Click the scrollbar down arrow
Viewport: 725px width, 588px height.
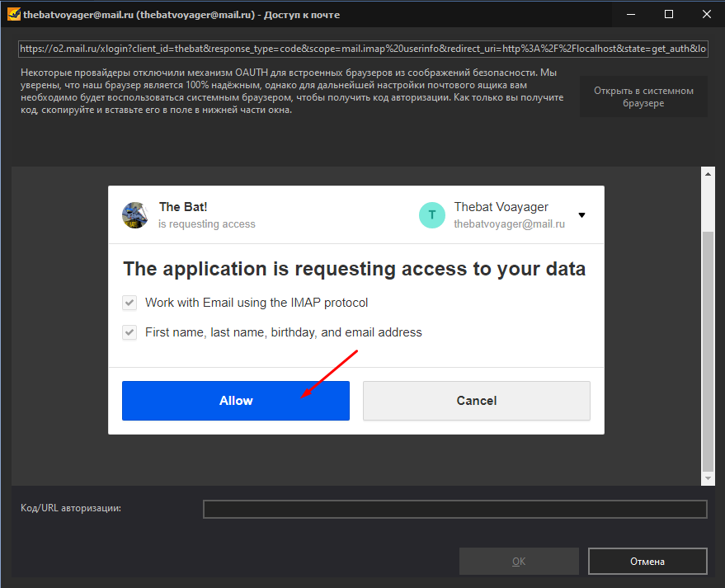(x=708, y=478)
